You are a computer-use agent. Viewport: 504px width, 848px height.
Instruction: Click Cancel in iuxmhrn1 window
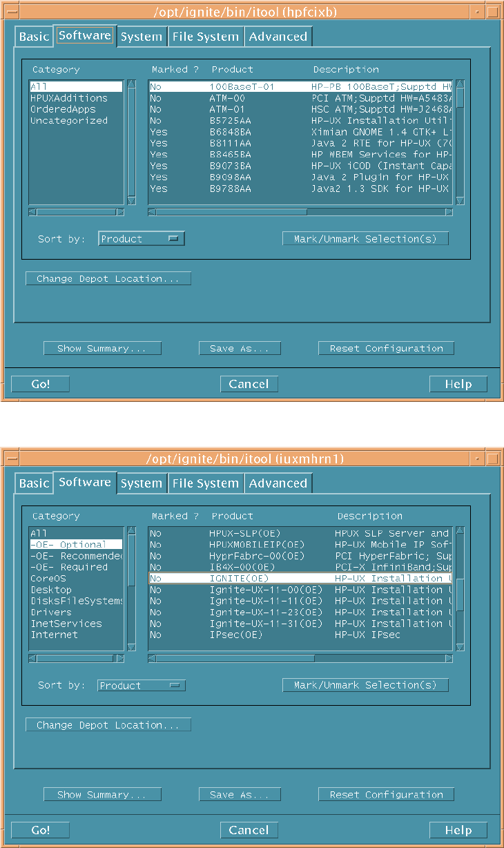coord(249,830)
